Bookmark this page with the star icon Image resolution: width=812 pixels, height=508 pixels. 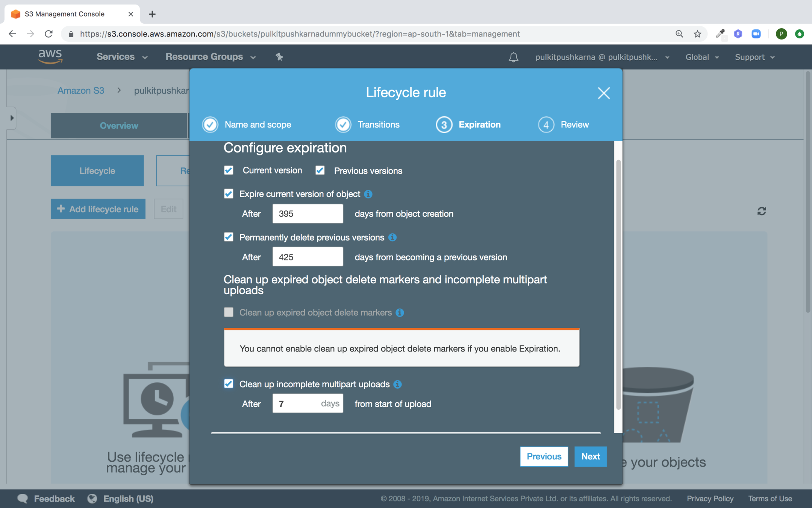(697, 34)
